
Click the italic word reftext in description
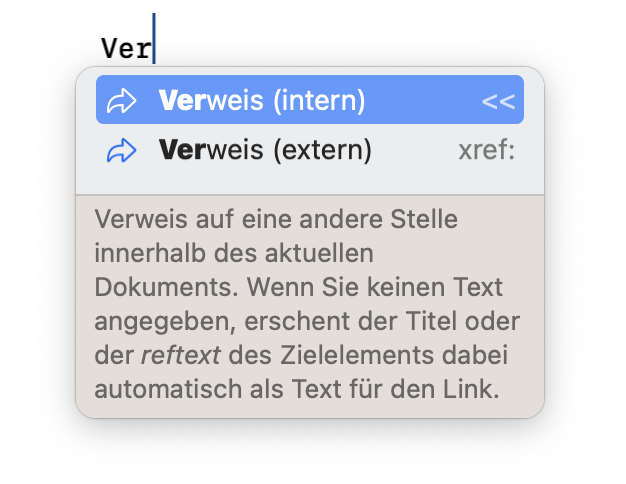180,355
